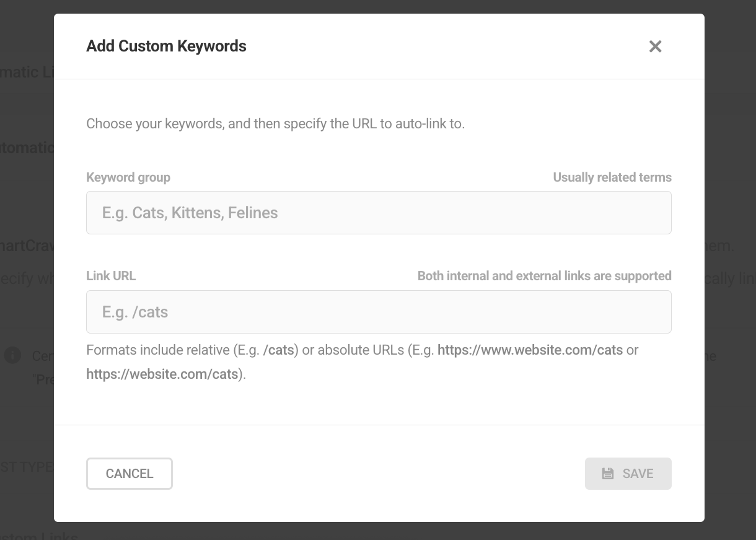Click the 'Keyword group' label
The height and width of the screenshot is (540, 756).
[x=128, y=177]
